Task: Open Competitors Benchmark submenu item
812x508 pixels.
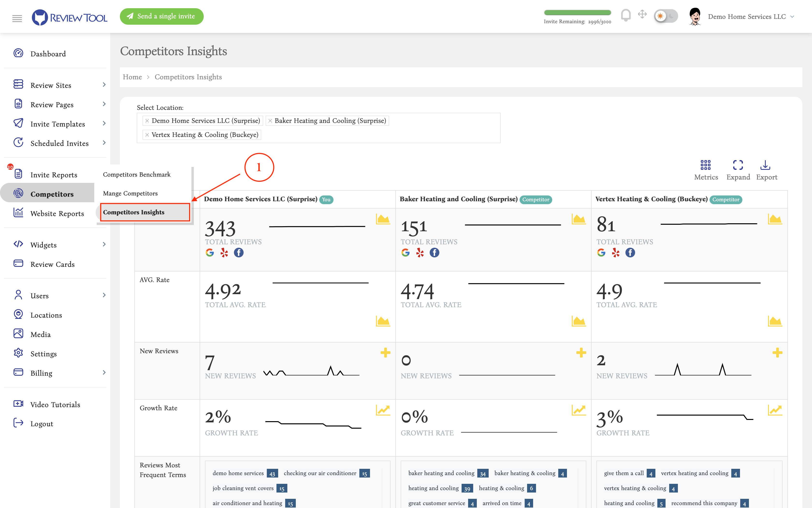Action: (137, 174)
